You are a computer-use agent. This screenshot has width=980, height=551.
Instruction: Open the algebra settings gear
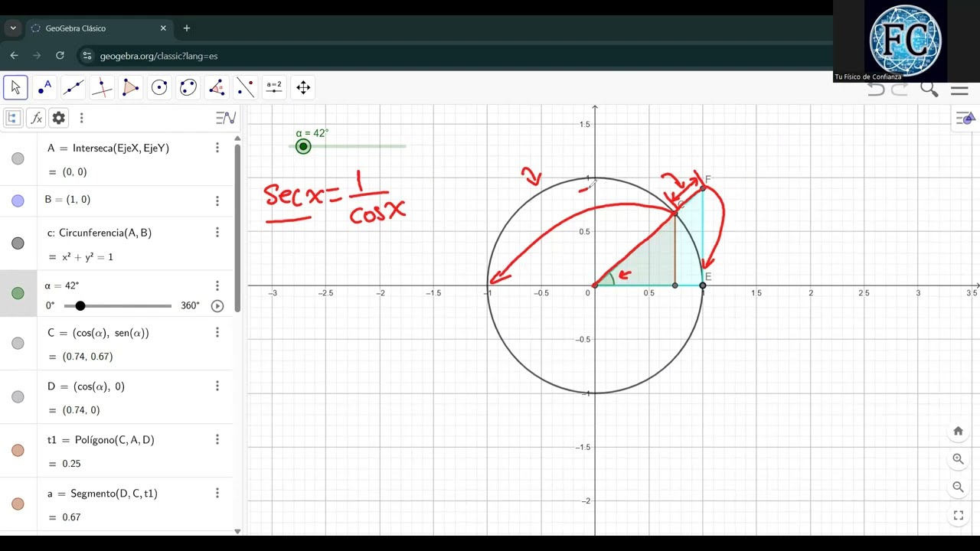tap(59, 118)
